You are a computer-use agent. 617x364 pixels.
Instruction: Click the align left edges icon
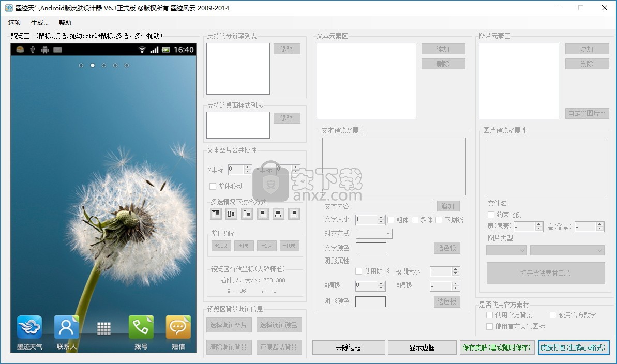point(263,214)
